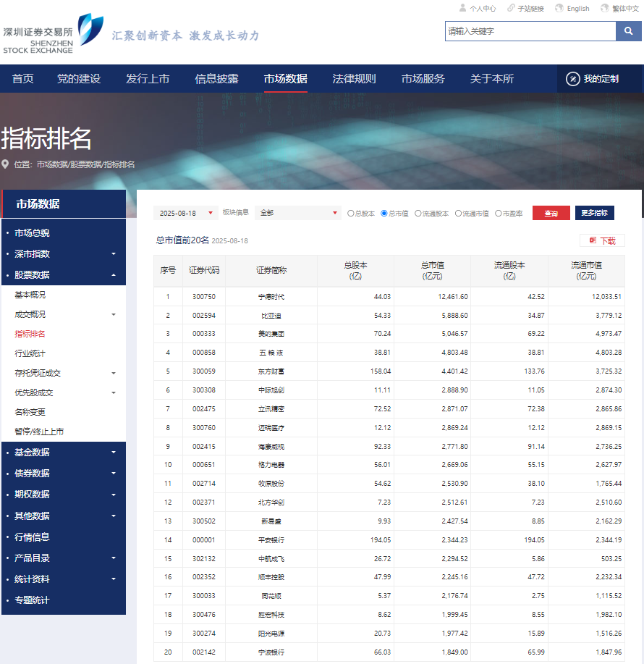Click stock code 300750 in the table
Viewport: 644px width, 664px height.
pyautogui.click(x=204, y=297)
